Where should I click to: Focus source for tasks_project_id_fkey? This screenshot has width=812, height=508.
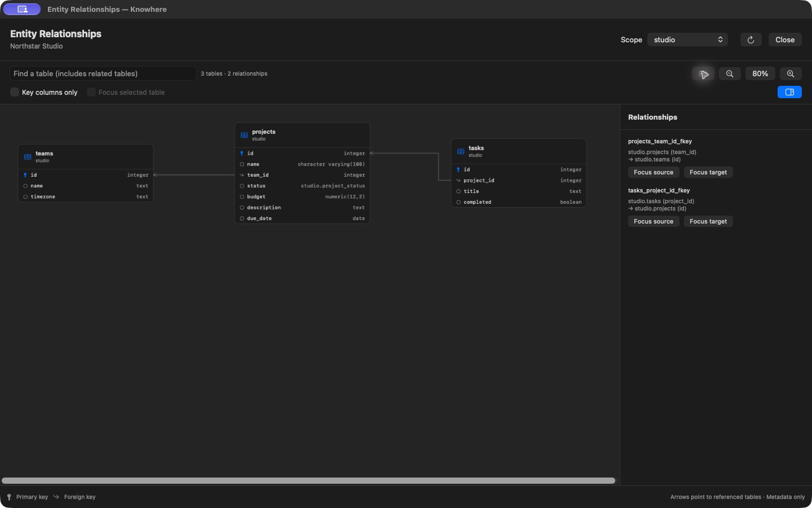[x=654, y=221]
